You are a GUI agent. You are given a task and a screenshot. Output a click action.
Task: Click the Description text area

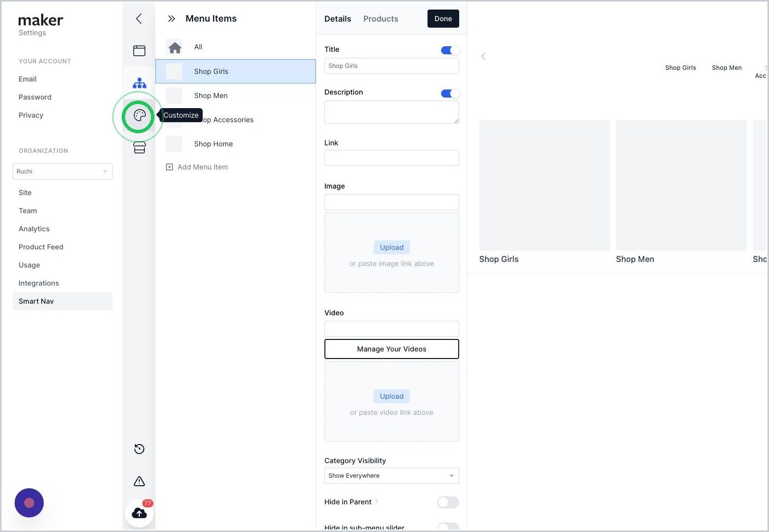(x=392, y=112)
